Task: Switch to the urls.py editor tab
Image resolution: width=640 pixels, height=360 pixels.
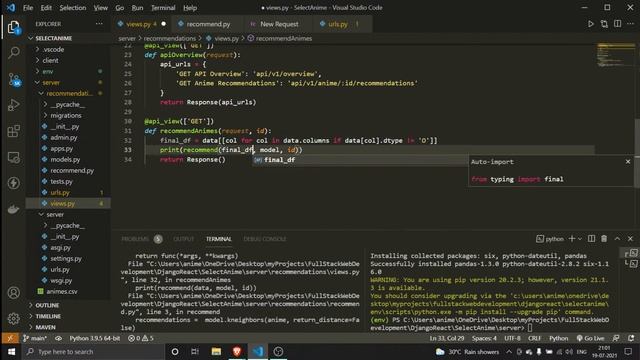Action: pos(339,24)
